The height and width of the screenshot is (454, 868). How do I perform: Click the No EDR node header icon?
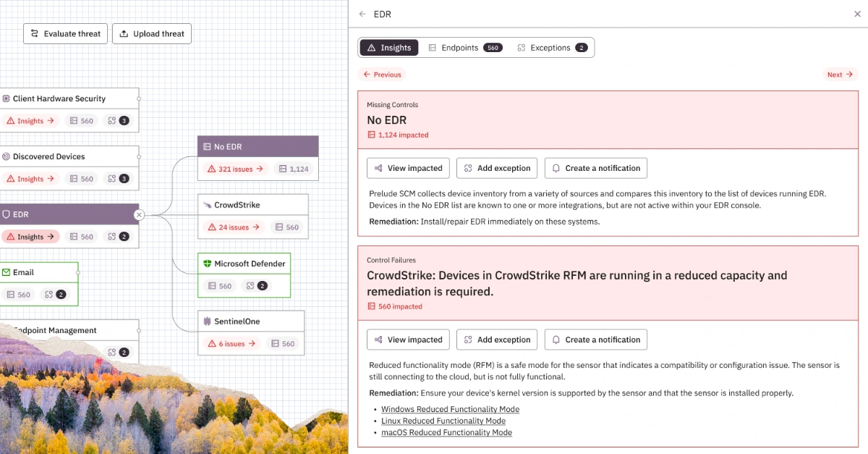(x=207, y=147)
